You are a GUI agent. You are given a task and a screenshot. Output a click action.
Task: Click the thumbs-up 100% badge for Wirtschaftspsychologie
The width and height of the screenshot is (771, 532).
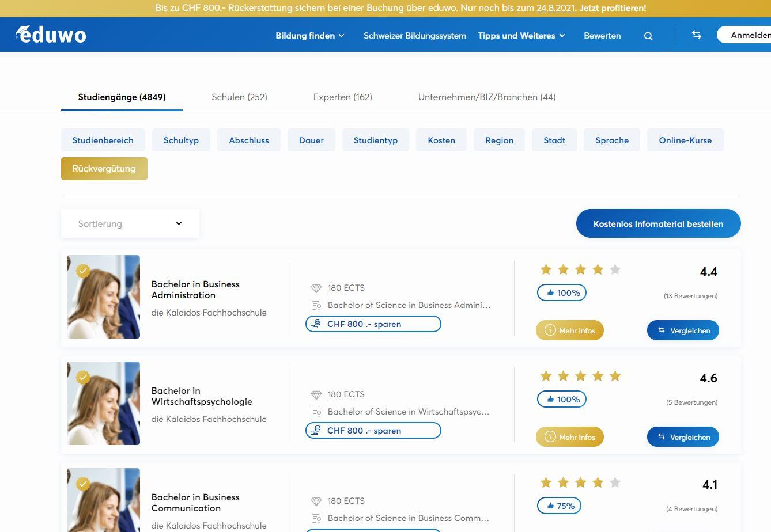coord(562,399)
